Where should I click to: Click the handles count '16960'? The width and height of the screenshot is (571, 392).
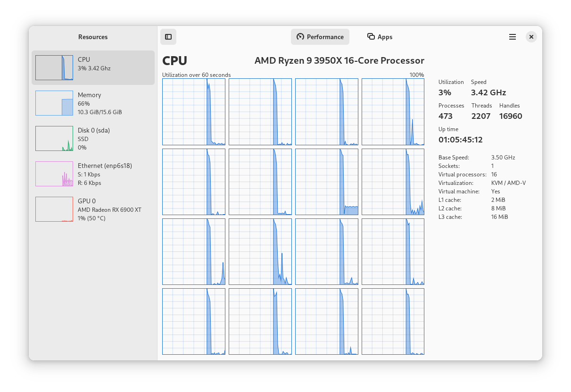pos(511,116)
